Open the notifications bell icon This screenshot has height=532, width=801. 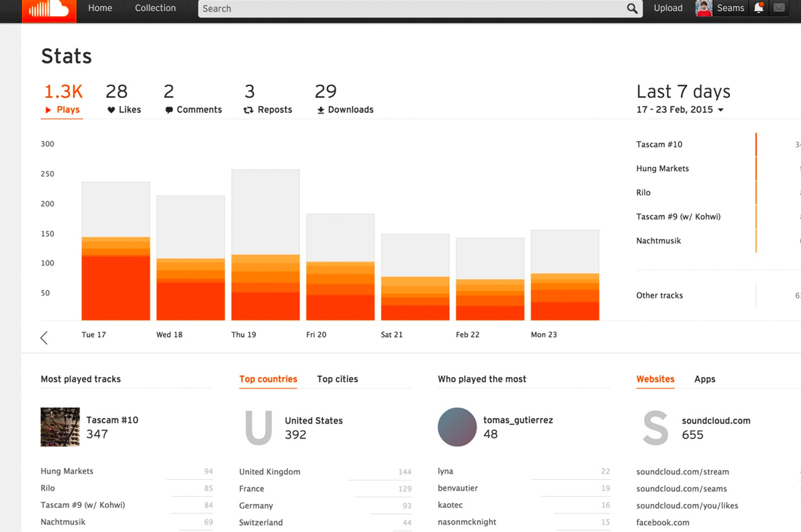click(x=759, y=8)
